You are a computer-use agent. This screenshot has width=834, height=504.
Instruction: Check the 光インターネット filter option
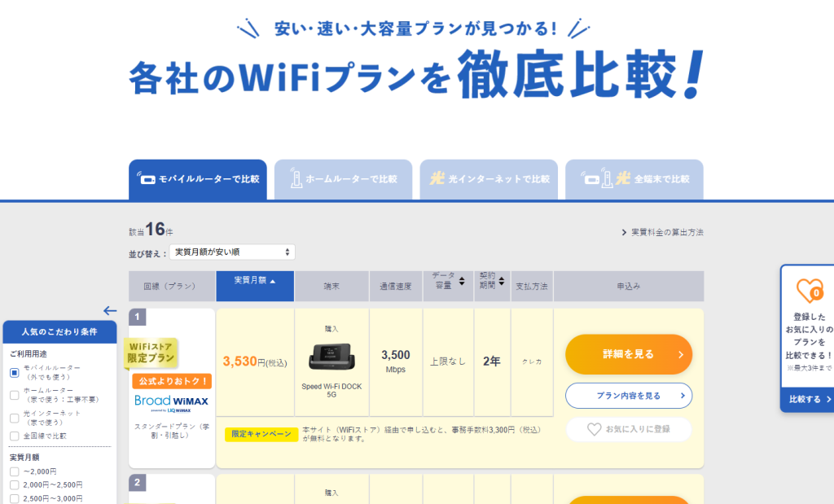14,418
